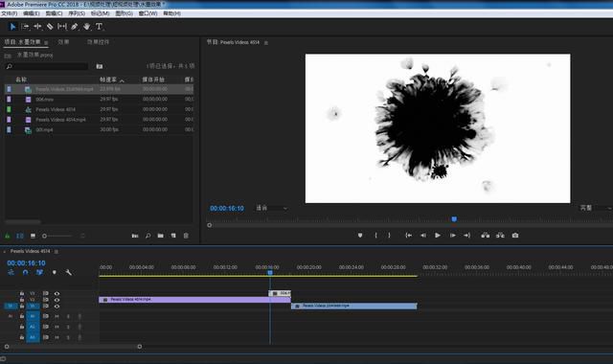The height and width of the screenshot is (364, 613).
Task: Solo audio track A2
Action: click(x=68, y=327)
